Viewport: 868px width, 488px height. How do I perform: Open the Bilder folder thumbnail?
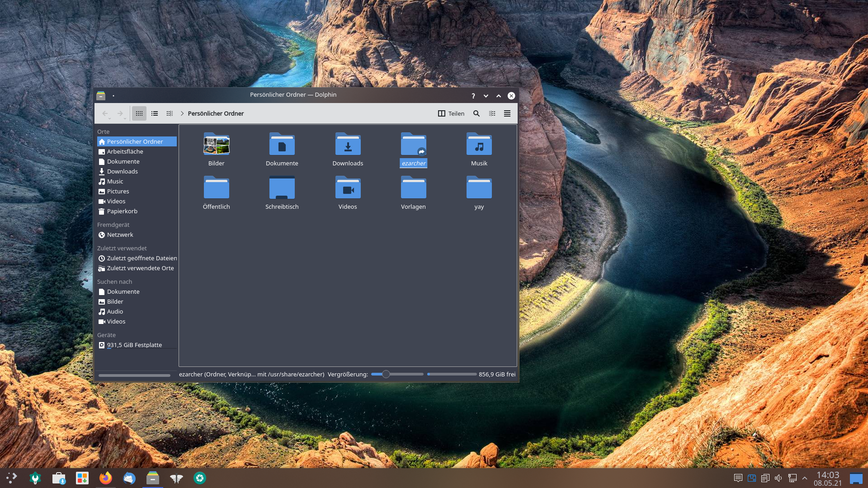[x=216, y=145]
